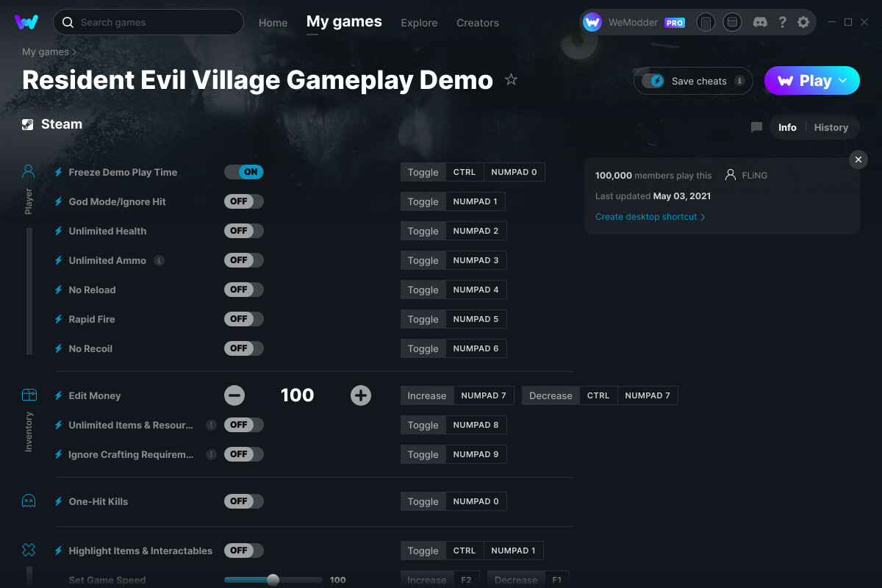Open the Explore tab
This screenshot has width=882, height=588.
pyautogui.click(x=419, y=23)
